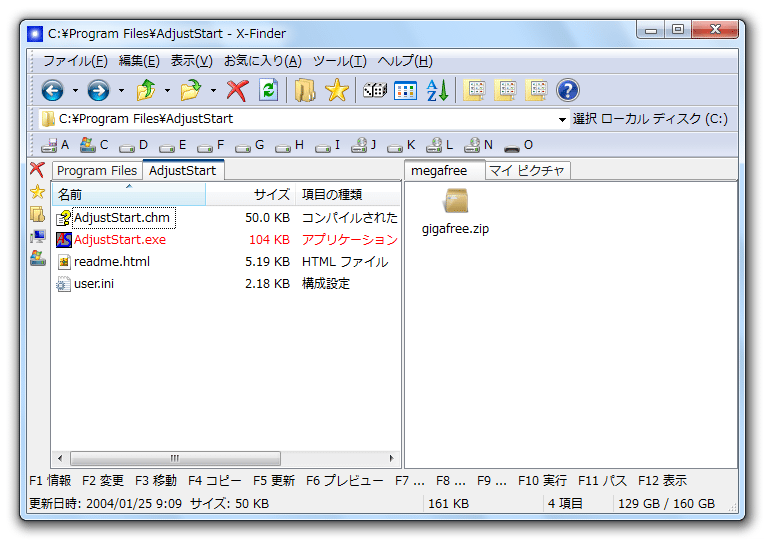Expand the open folder dropdown arrow
767x543 pixels.
coord(213,90)
